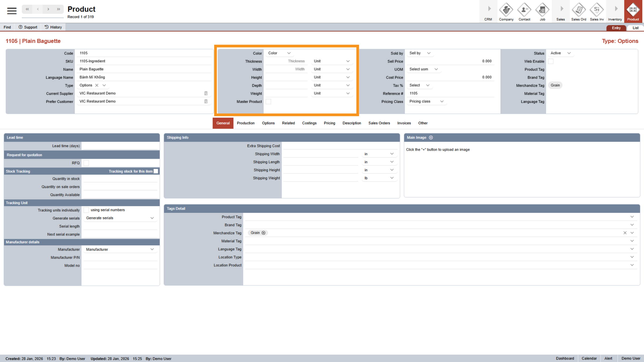Click the Lead time (days) field
644x362 pixels.
coord(120,146)
